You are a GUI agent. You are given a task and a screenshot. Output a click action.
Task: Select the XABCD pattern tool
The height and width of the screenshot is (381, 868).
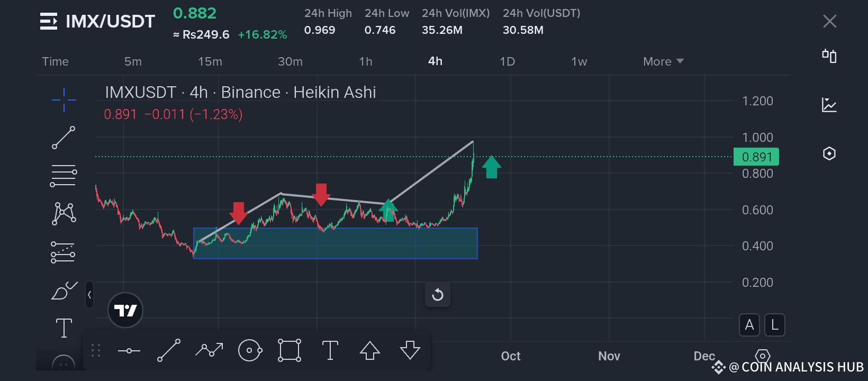click(64, 214)
